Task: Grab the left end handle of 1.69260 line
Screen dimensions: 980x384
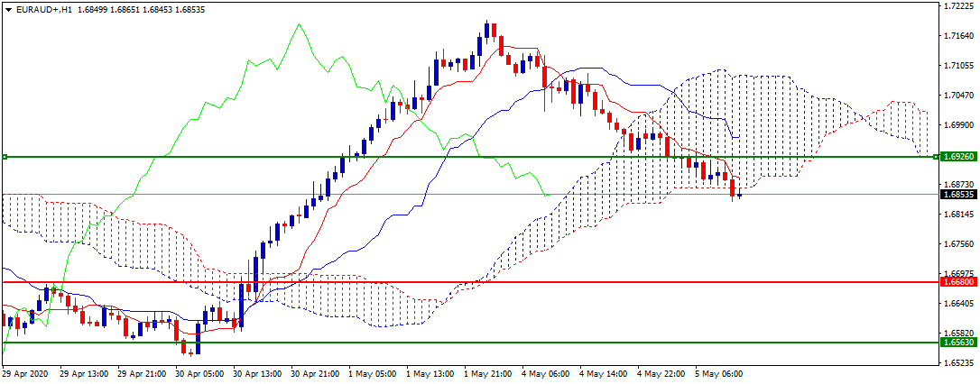Action: click(5, 157)
